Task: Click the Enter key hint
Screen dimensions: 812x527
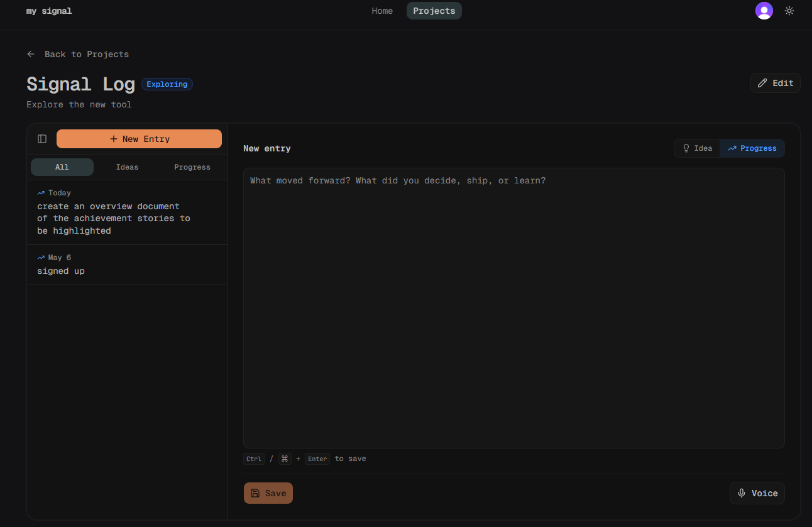Action: 317,459
